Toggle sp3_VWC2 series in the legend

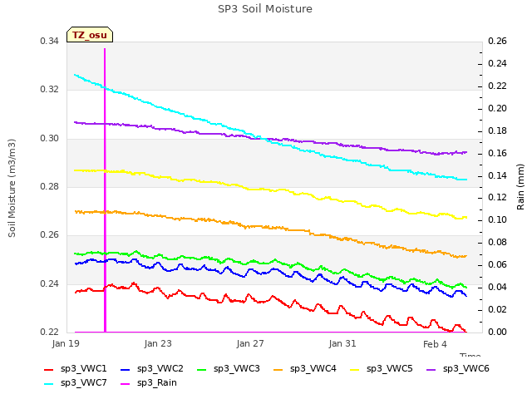[x=152, y=369]
